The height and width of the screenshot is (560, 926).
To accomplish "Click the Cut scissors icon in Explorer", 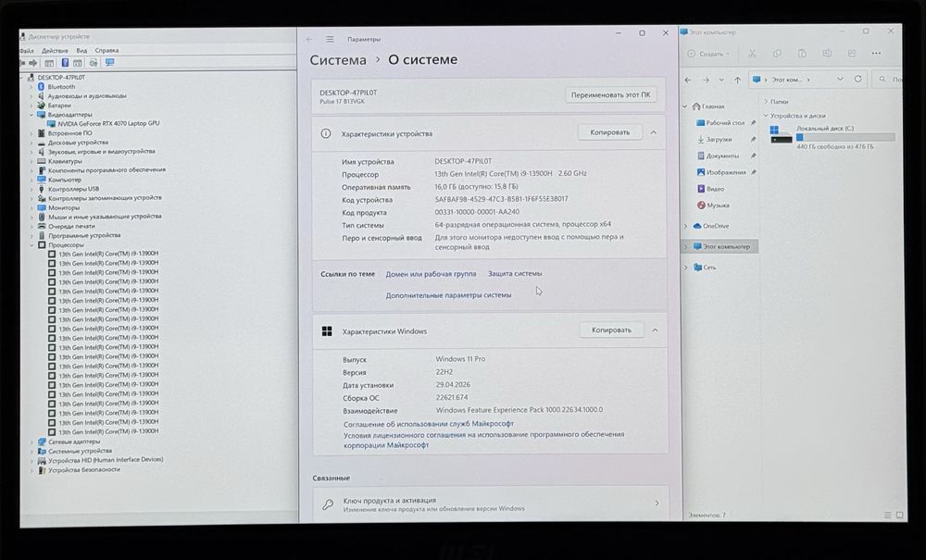I will click(752, 54).
